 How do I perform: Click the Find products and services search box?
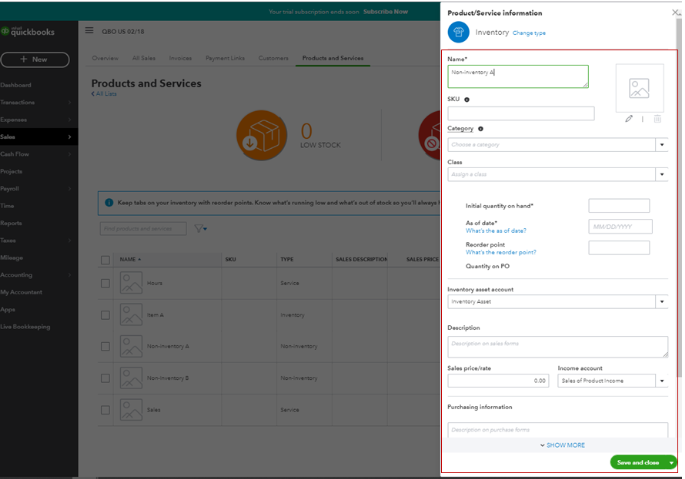pos(143,229)
